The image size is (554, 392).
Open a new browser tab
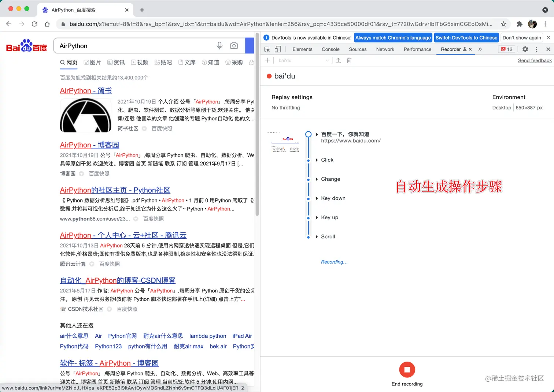142,10
